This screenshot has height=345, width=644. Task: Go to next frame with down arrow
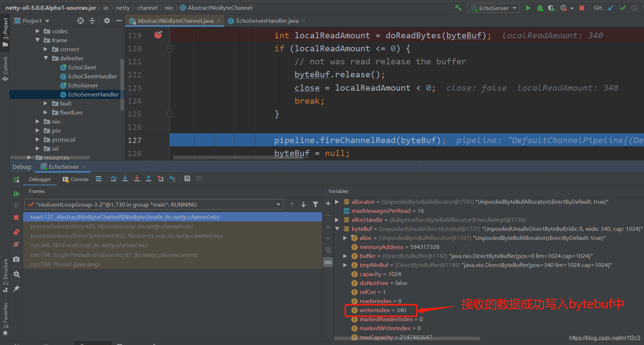pyautogui.click(x=304, y=204)
